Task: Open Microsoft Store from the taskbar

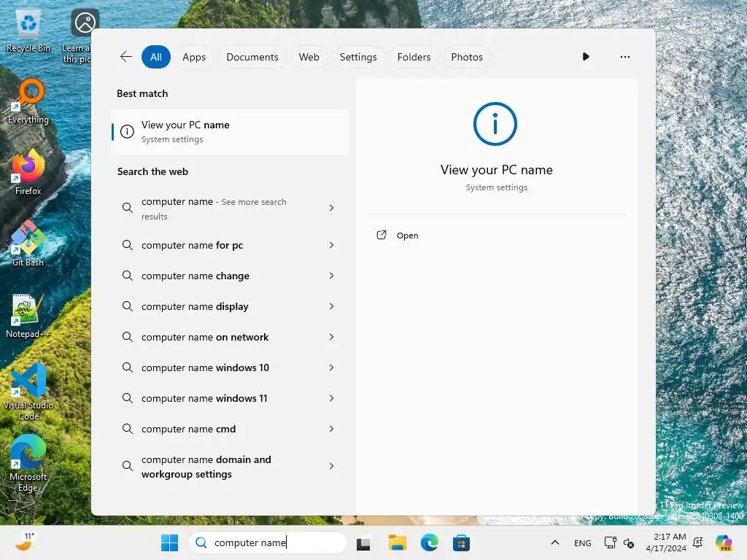Action: tap(461, 542)
